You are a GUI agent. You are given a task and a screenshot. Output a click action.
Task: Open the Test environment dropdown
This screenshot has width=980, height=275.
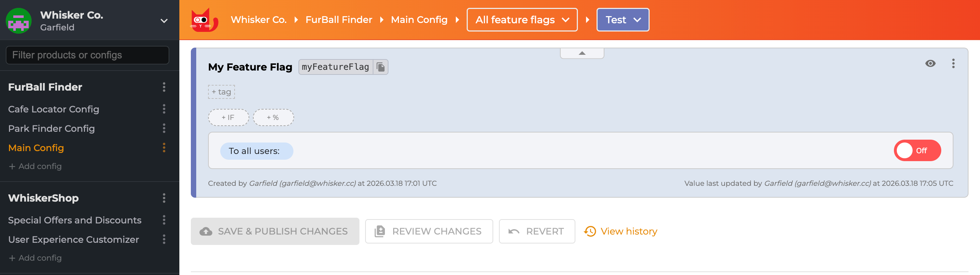pos(623,20)
